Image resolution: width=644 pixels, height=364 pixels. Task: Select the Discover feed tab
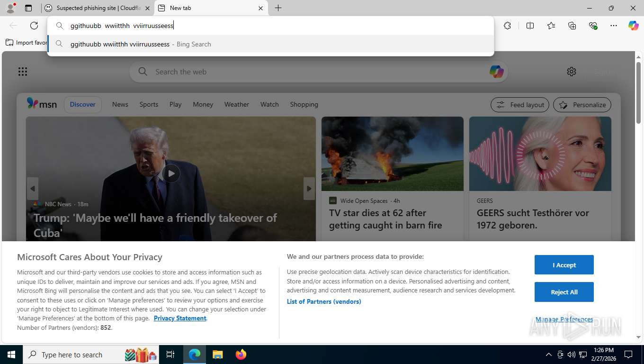click(83, 104)
